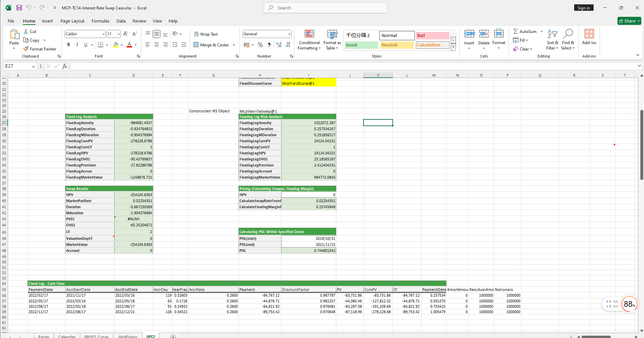
Task: Toggle Italic formatting
Action: (x=77, y=44)
